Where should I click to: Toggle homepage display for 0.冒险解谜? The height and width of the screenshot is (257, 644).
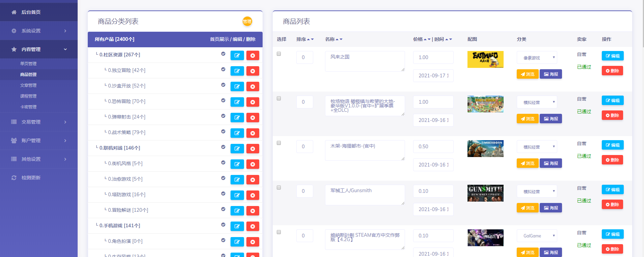tap(223, 209)
